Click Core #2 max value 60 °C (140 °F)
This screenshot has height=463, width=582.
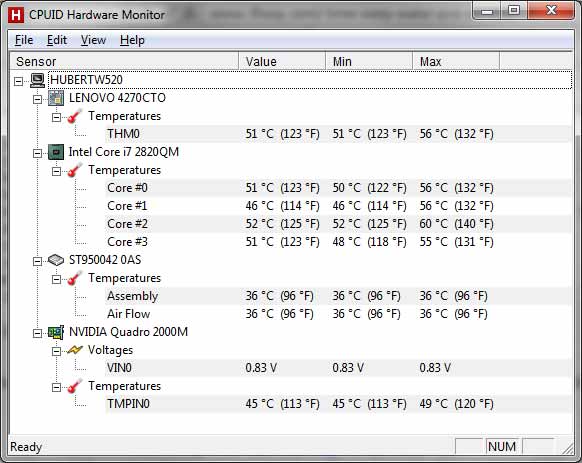point(456,224)
